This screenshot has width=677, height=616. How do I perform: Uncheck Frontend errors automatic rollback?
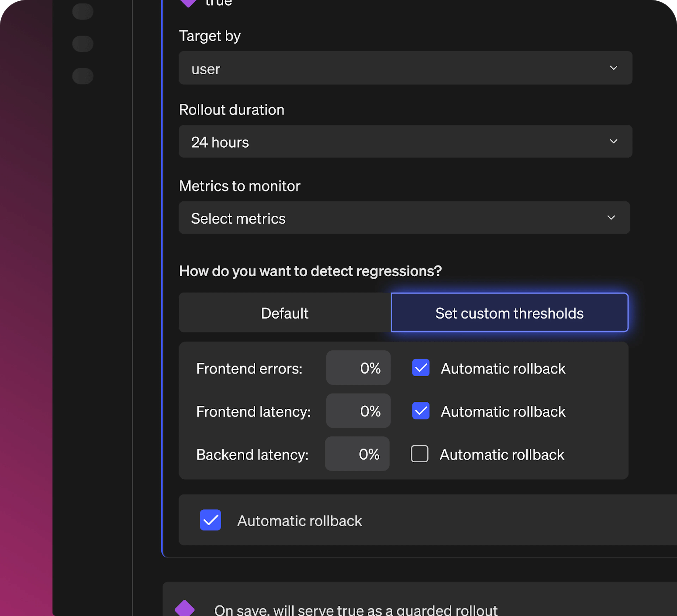click(420, 368)
